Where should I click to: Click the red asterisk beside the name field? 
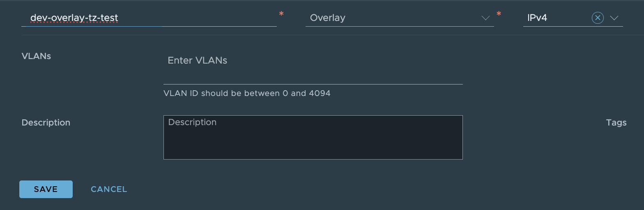point(281,14)
